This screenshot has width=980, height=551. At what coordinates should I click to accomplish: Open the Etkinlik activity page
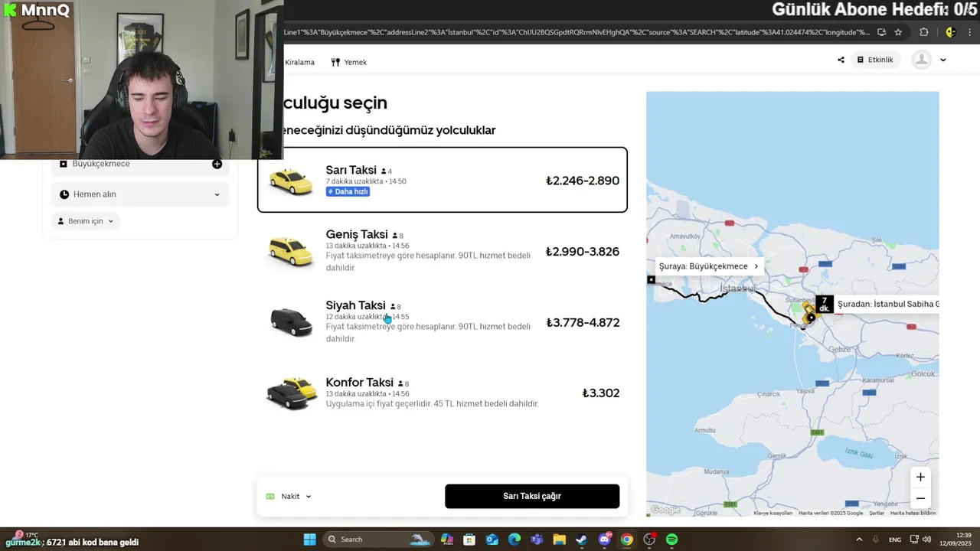[875, 60]
